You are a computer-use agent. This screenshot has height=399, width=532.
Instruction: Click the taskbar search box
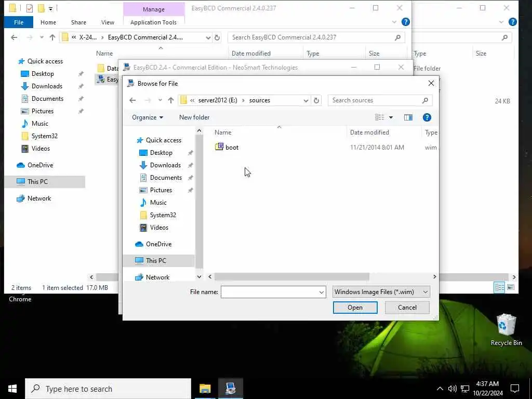click(x=108, y=389)
